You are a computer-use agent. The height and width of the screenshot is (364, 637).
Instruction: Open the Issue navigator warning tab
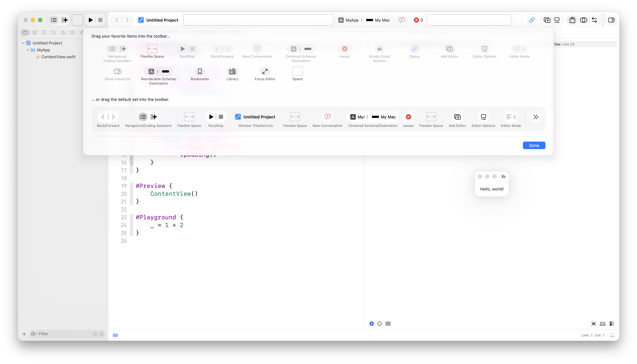pos(63,33)
